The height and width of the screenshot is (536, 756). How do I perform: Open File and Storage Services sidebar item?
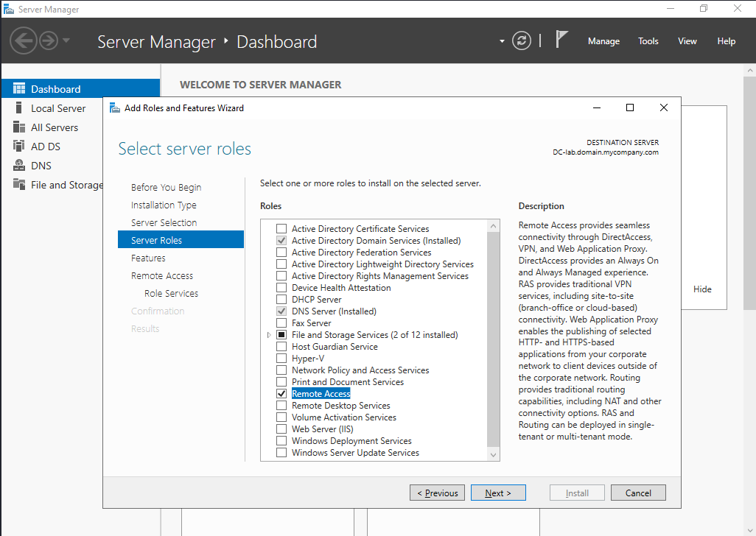(x=66, y=185)
